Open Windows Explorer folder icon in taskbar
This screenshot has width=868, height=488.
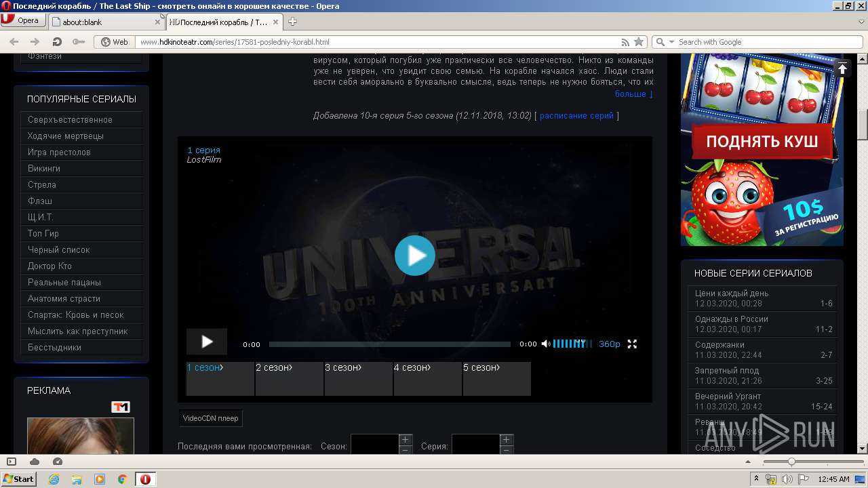77,479
